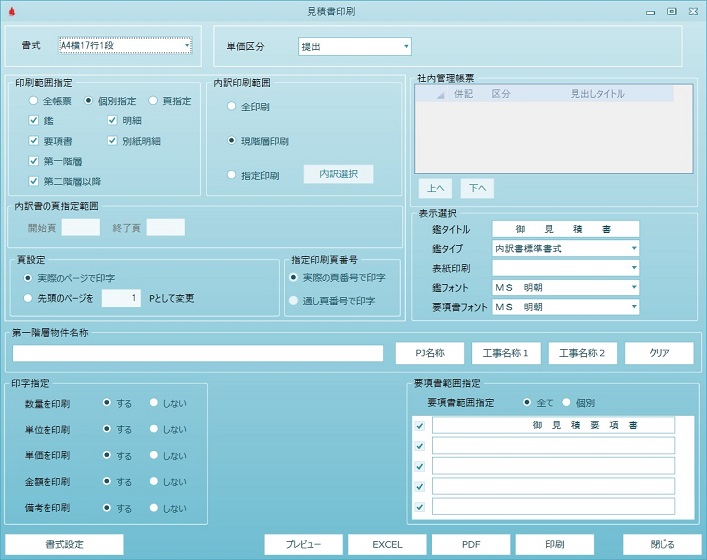Set 数量を印刷 to しない

coord(154,402)
